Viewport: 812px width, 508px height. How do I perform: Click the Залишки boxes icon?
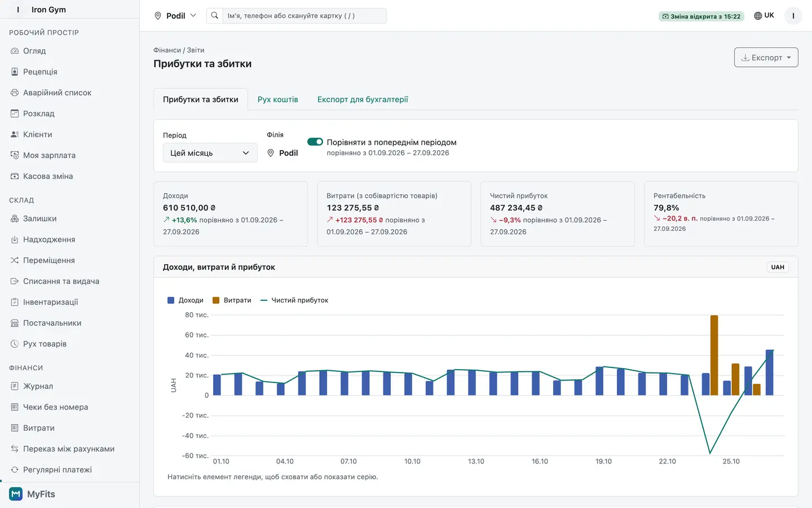[x=15, y=218]
